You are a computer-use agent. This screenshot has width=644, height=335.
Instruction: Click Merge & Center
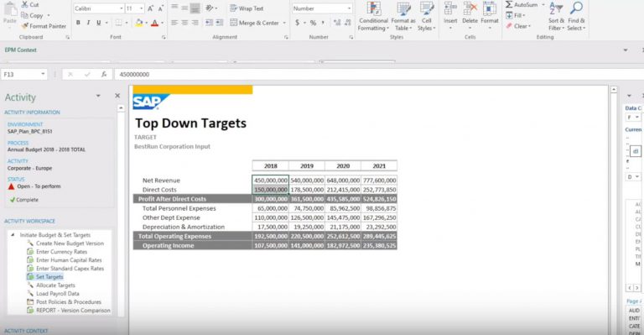(255, 23)
